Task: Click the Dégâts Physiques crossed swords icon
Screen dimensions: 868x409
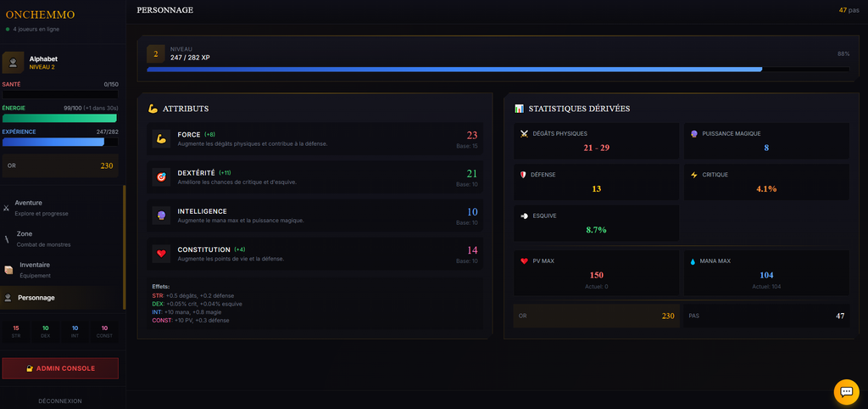Action: 524,133
